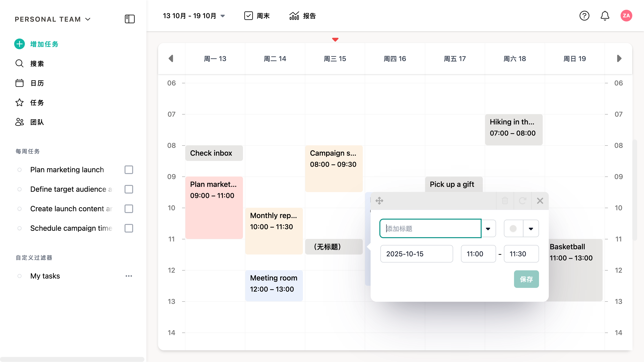
Task: Open the PERSONAL TEAM dropdown
Action: coord(88,19)
